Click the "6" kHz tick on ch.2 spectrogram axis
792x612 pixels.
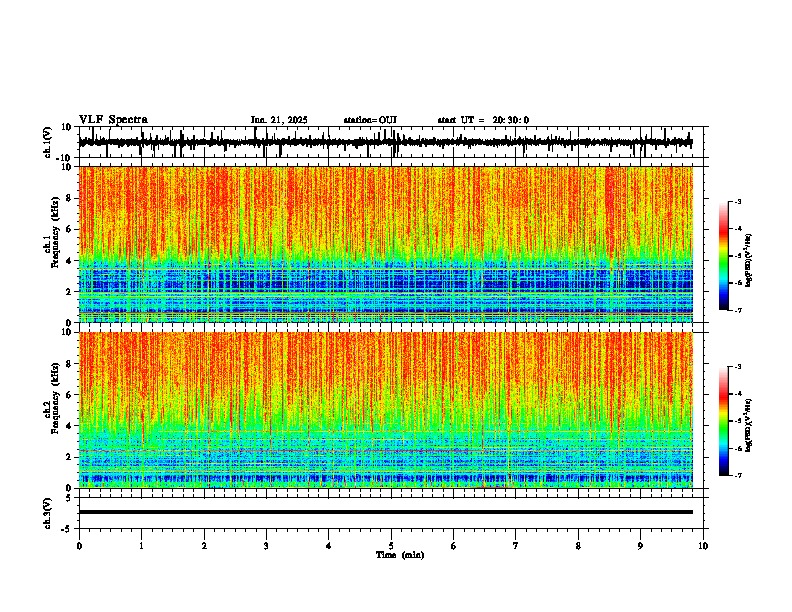pos(70,395)
